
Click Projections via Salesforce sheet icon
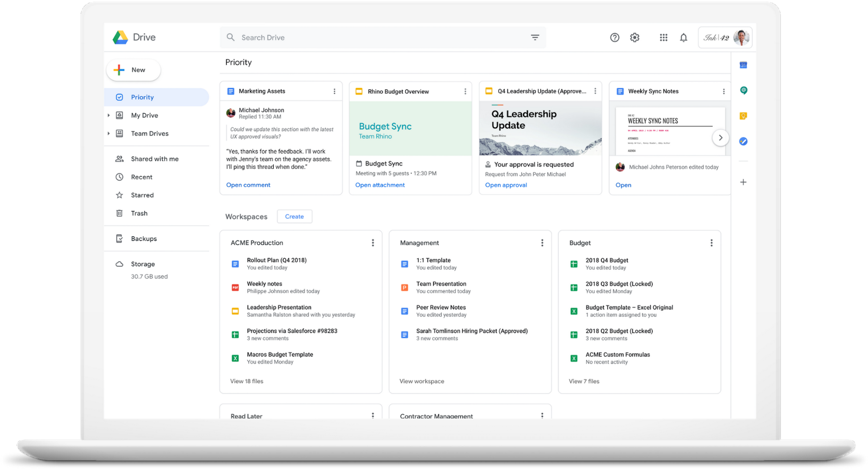tap(235, 335)
